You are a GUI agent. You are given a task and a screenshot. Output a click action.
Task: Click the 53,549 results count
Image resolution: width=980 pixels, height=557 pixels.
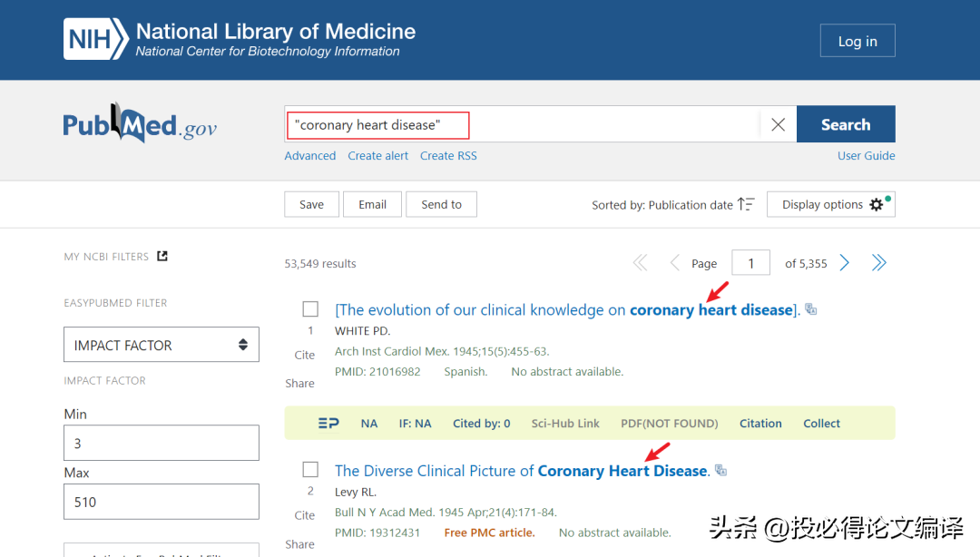point(320,263)
